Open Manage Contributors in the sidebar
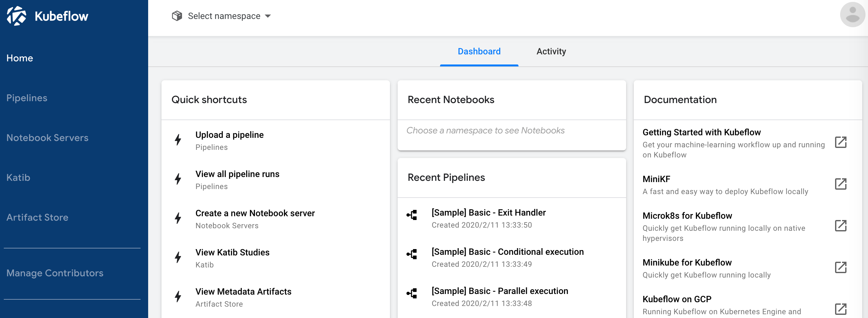This screenshot has width=868, height=318. (x=54, y=273)
